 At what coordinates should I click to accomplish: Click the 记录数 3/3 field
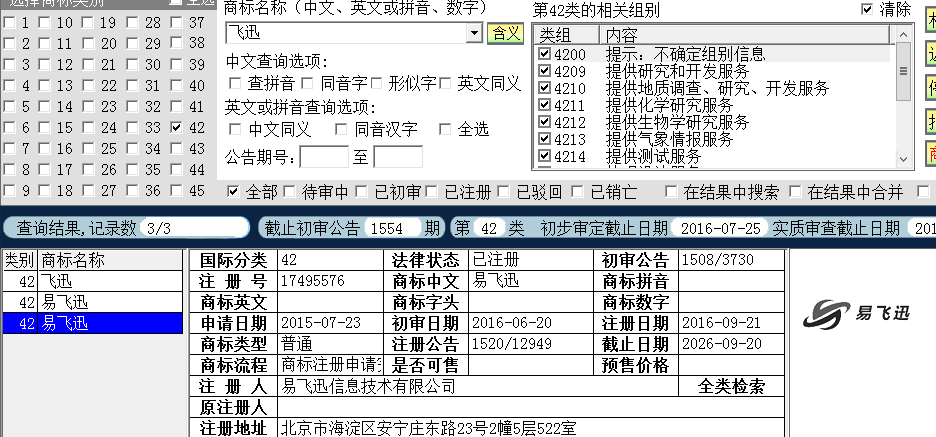(x=193, y=228)
